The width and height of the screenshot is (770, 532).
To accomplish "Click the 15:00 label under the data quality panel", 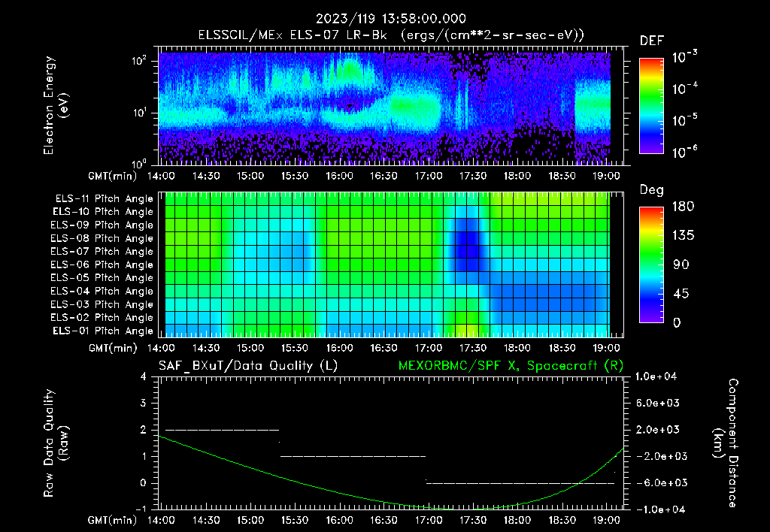I will 250,520.
